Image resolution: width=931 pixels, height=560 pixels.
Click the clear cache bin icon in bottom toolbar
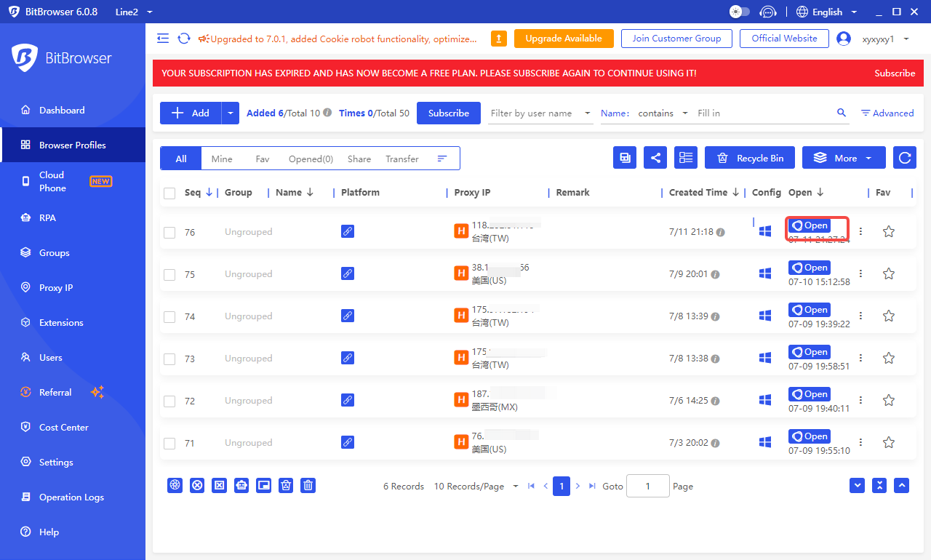click(x=286, y=485)
